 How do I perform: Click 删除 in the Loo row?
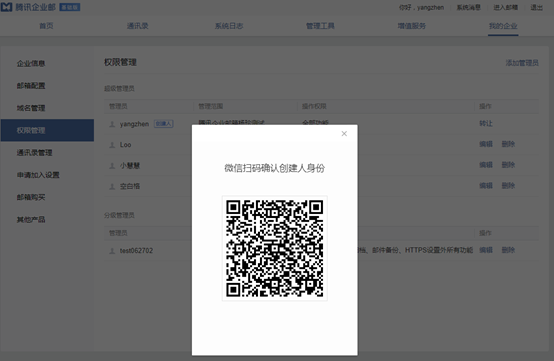pos(508,144)
